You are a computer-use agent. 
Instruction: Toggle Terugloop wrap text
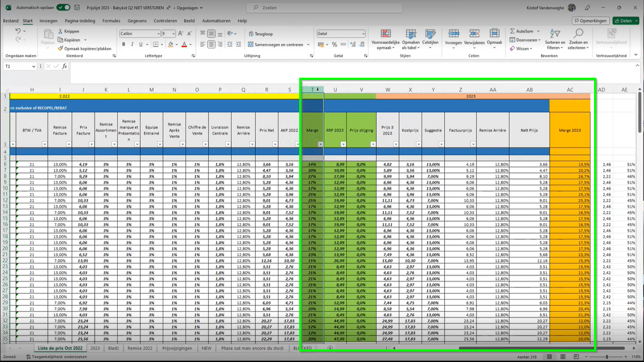pos(261,34)
